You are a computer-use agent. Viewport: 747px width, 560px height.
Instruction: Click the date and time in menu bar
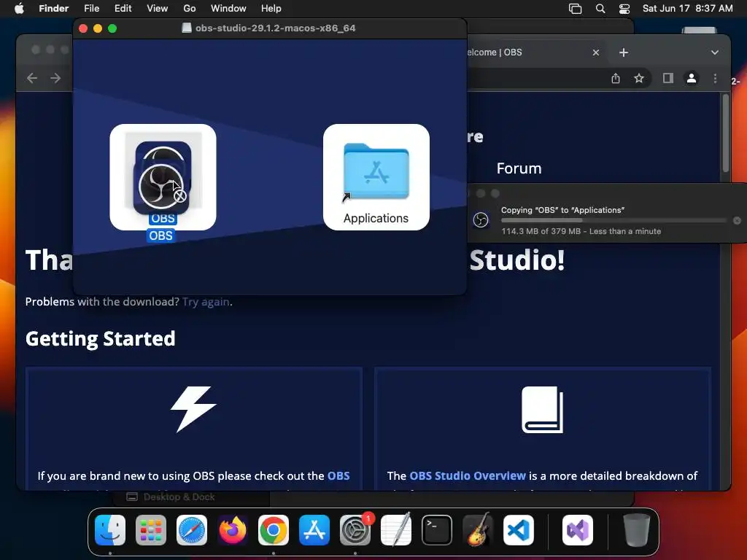(687, 8)
